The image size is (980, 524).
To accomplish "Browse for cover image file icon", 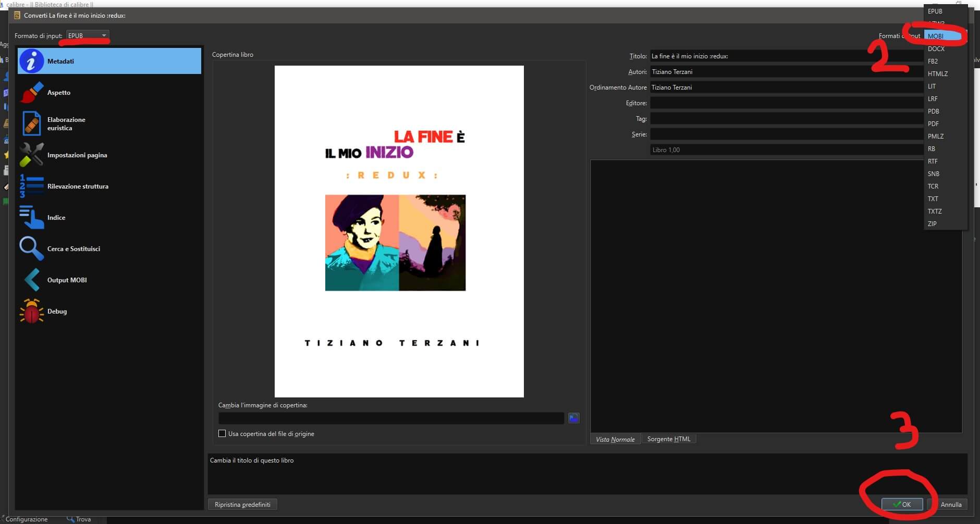I will tap(573, 418).
